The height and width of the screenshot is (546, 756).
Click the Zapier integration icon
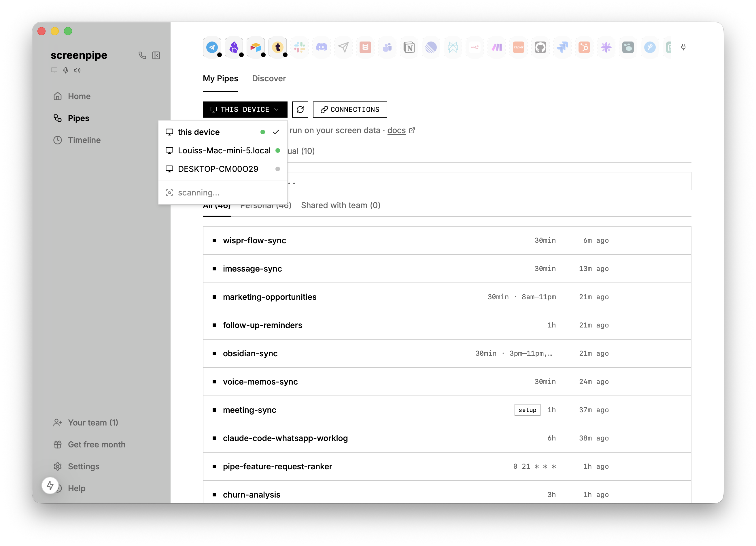518,47
